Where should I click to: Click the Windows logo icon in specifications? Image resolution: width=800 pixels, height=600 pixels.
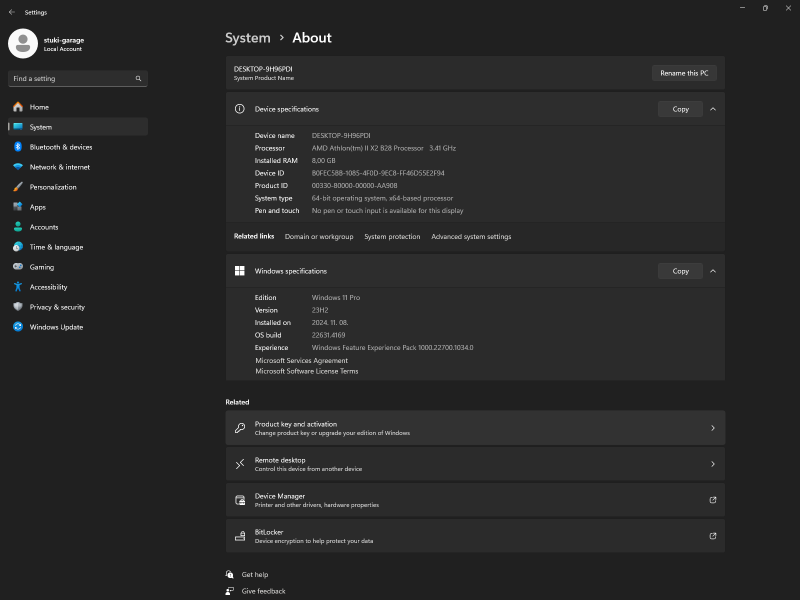[x=239, y=271]
